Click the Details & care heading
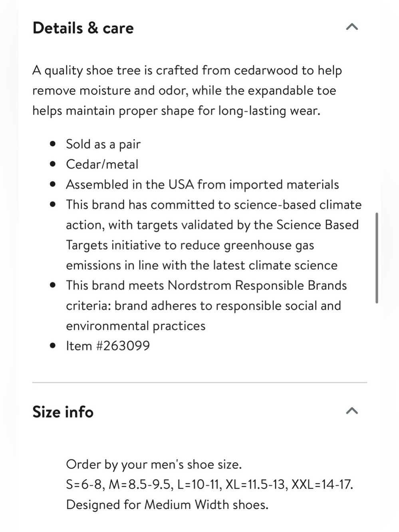 (83, 28)
